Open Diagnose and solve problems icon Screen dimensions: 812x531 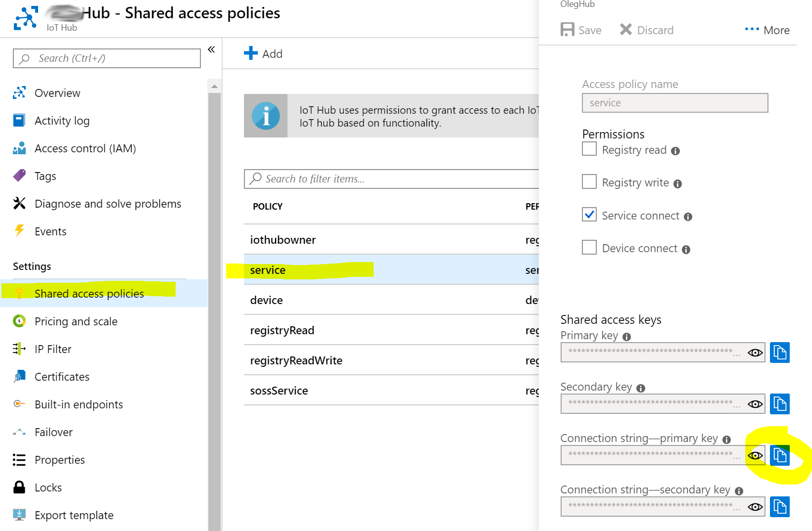(x=19, y=203)
